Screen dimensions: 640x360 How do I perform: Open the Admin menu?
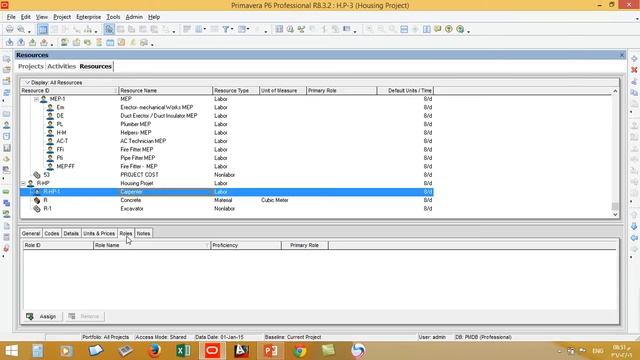point(134,17)
